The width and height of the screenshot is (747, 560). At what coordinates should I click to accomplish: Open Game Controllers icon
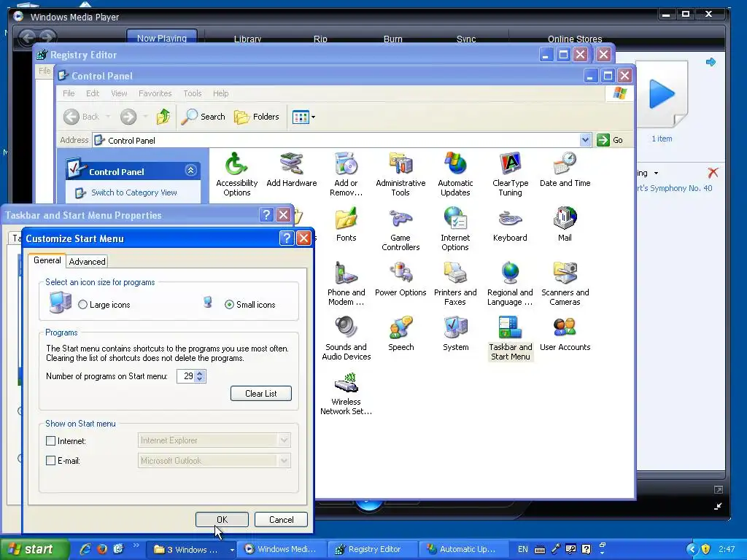coord(400,229)
